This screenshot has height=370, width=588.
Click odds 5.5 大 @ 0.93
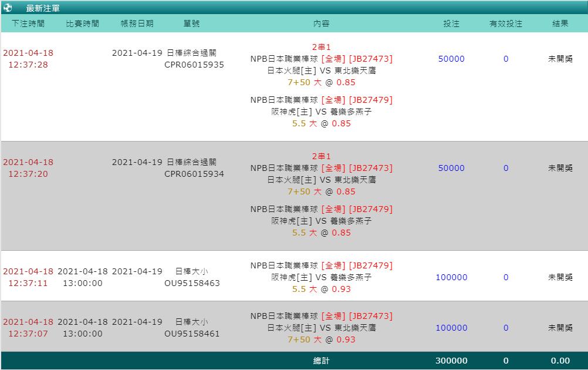point(322,289)
